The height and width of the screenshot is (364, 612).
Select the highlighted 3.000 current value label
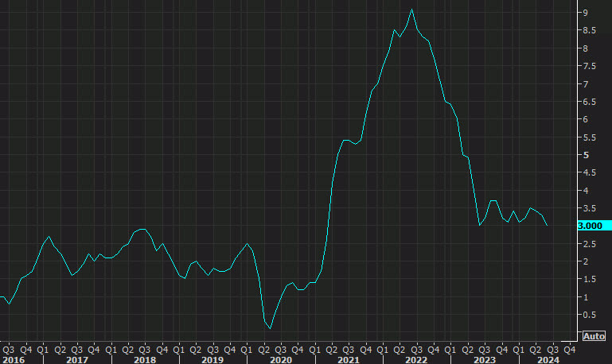pyautogui.click(x=590, y=226)
